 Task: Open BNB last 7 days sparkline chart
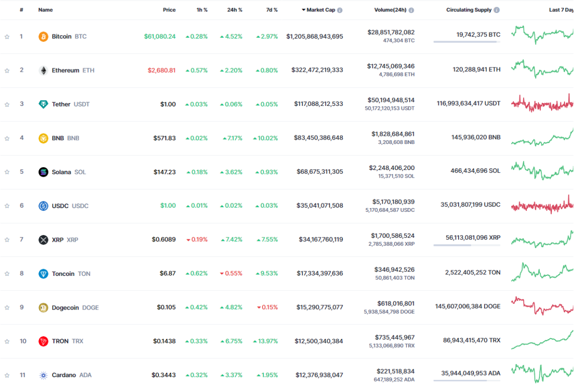[542, 137]
